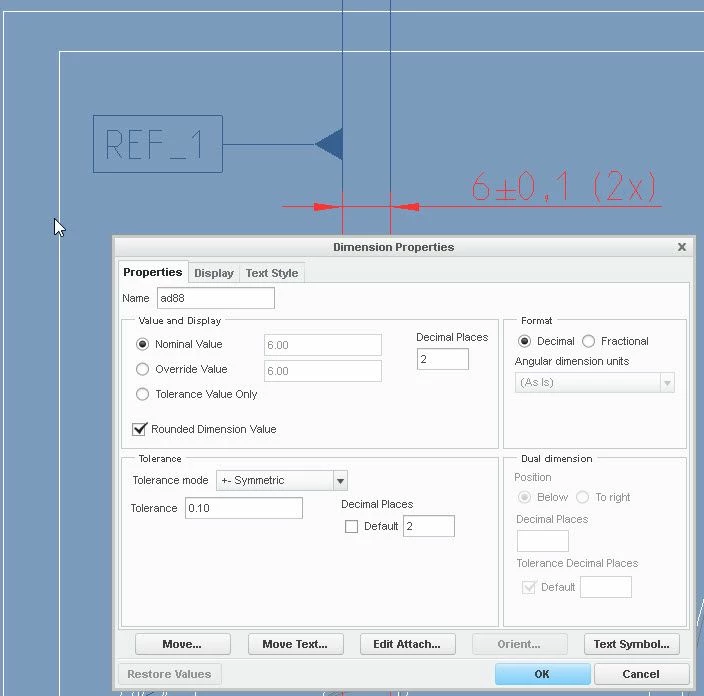Select the Nominal Value radio button
The width and height of the screenshot is (704, 696).
click(x=142, y=344)
